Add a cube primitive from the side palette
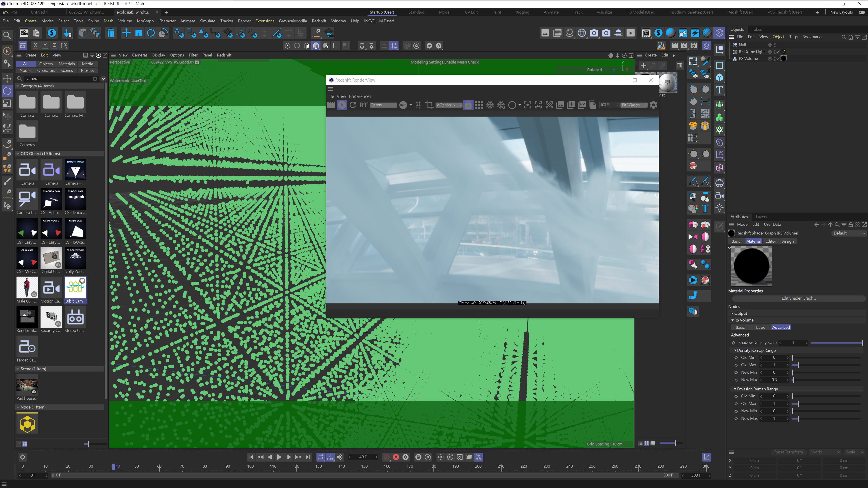Image resolution: width=868 pixels, height=488 pixels. pyautogui.click(x=719, y=77)
